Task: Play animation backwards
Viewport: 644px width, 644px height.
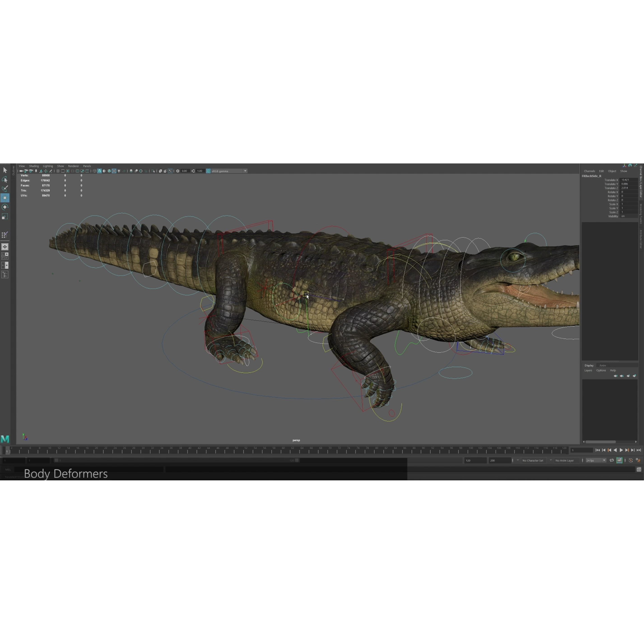Action: point(615,450)
